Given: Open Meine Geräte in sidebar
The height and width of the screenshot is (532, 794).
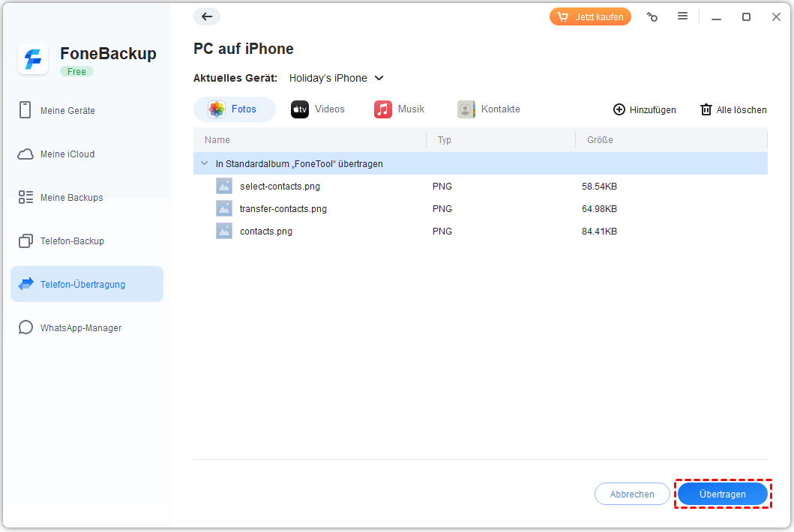Looking at the screenshot, I should [x=86, y=110].
